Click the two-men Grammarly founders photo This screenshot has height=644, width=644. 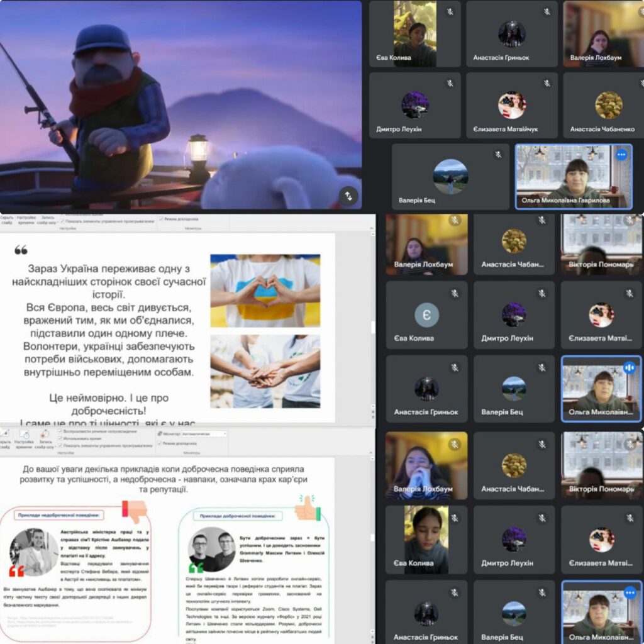click(x=211, y=550)
